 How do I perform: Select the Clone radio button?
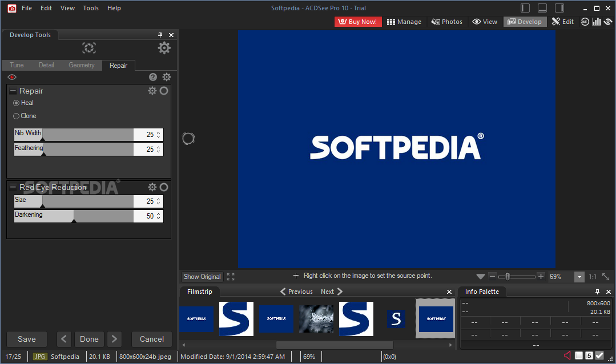[16, 116]
